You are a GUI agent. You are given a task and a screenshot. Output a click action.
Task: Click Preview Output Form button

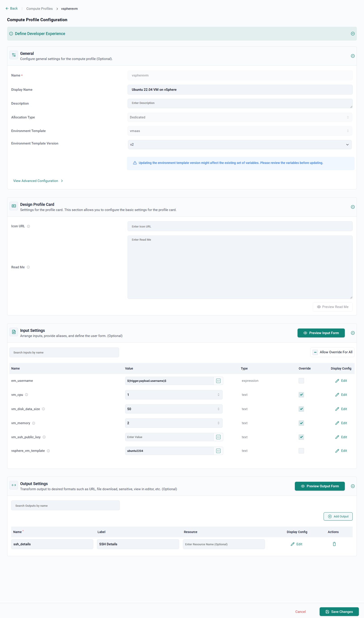tap(320, 486)
